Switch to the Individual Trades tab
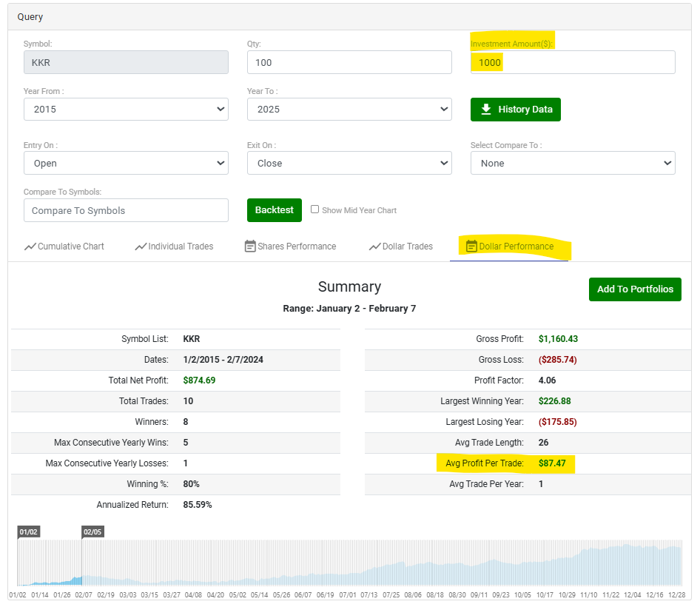The width and height of the screenshot is (700, 607). click(174, 247)
